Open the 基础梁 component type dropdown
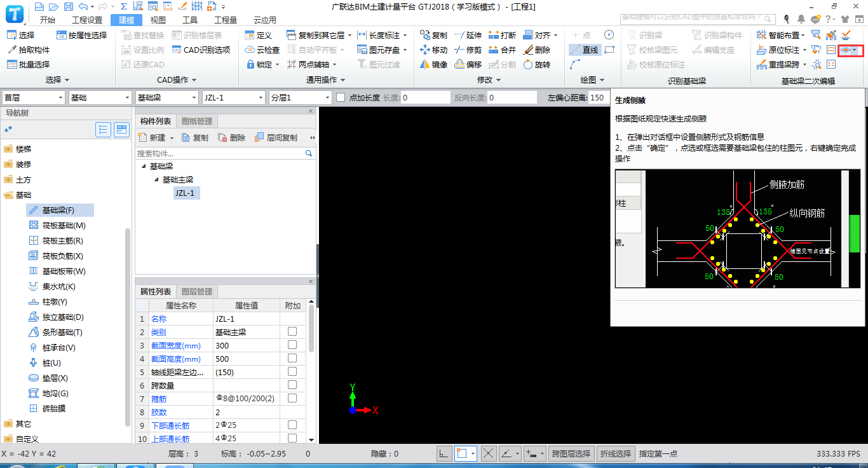 167,97
